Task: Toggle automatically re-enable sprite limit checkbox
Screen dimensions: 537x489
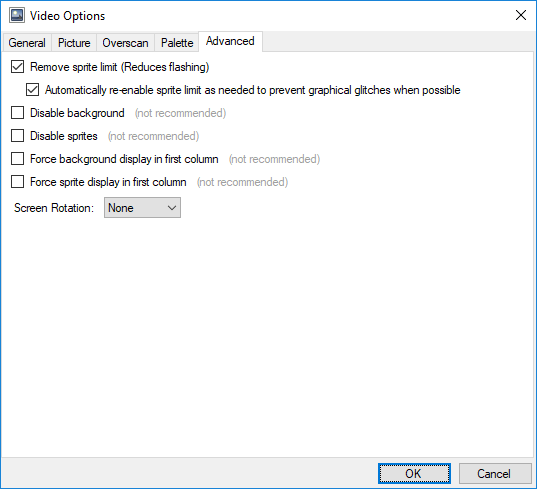Action: 33,90
